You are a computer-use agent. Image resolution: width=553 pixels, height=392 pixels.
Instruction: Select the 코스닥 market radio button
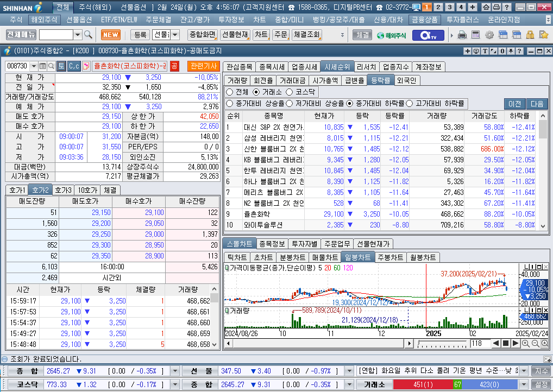[x=290, y=92]
